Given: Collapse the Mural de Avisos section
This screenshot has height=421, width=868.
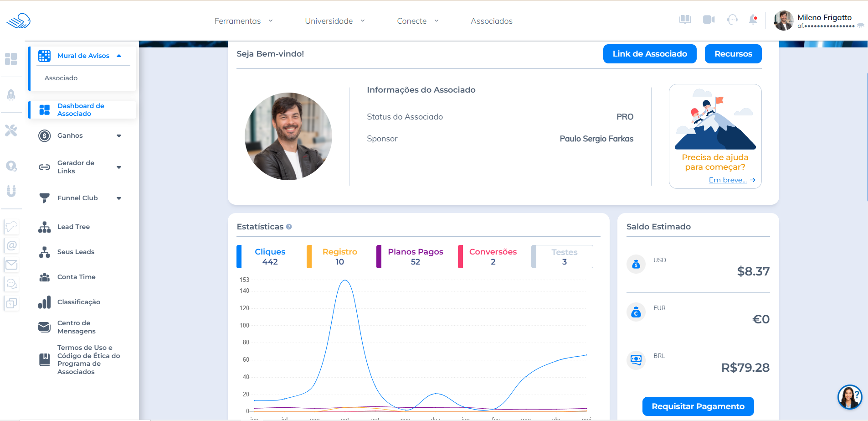Looking at the screenshot, I should [x=119, y=56].
